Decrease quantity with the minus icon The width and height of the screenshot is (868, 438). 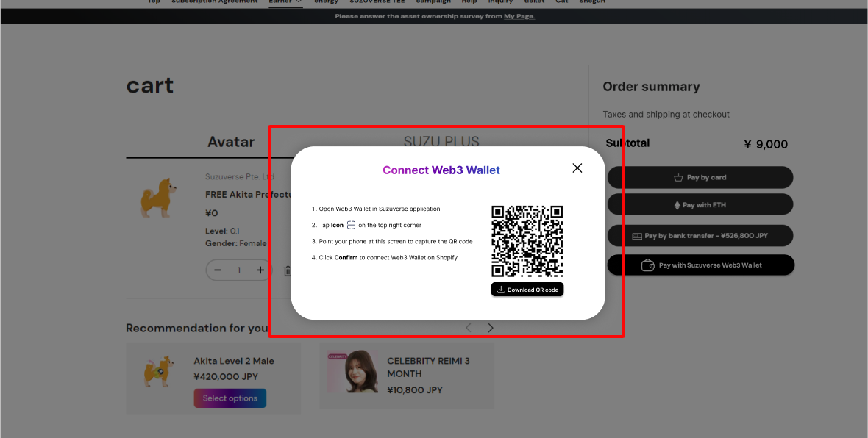(218, 270)
